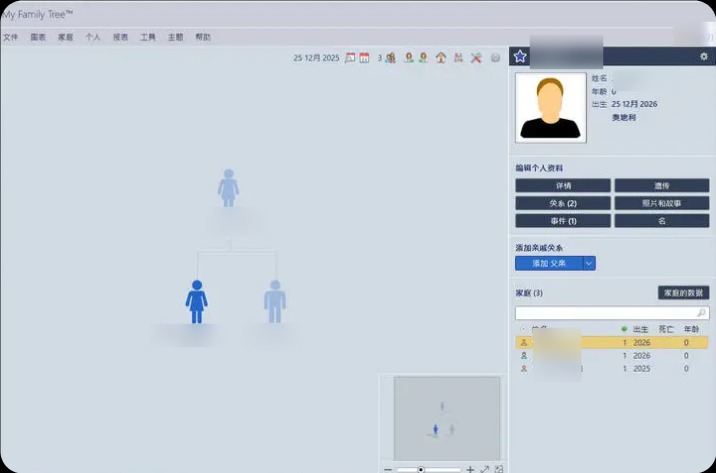This screenshot has height=473, width=716.
Task: Click the family group icon labeled 3
Action: click(390, 58)
